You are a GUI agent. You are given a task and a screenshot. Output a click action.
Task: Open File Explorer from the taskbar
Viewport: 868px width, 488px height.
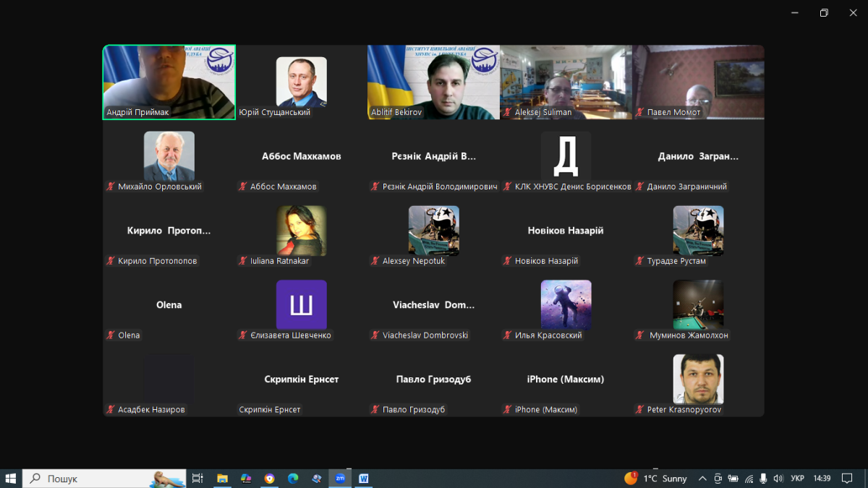point(223,479)
